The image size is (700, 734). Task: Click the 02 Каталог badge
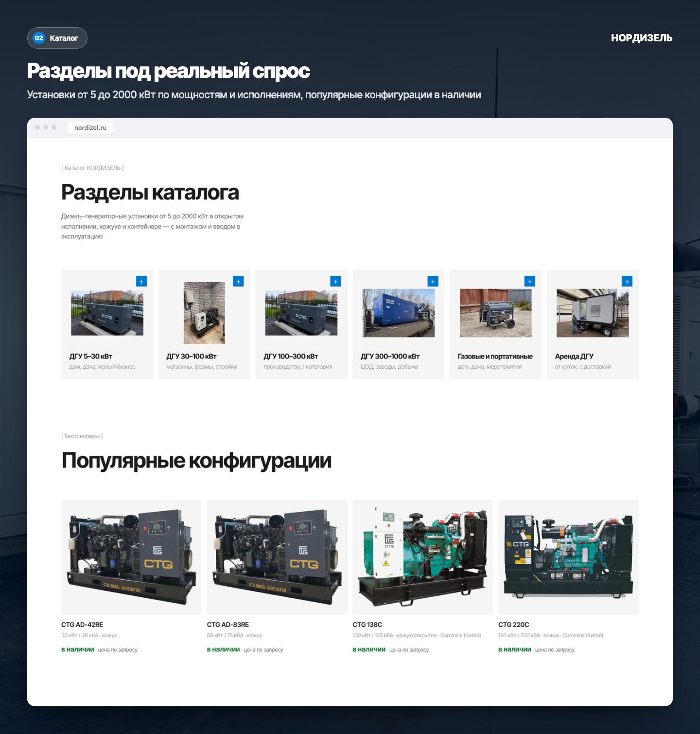[57, 38]
